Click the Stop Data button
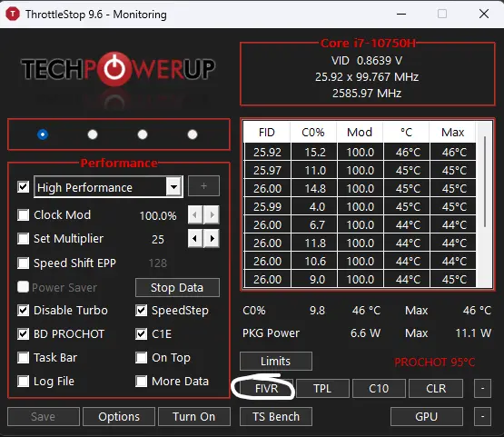Image resolution: width=504 pixels, height=437 pixels. 177,287
